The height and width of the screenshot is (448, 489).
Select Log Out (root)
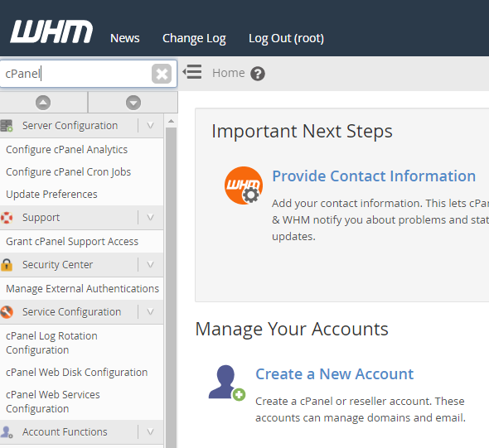[x=286, y=38]
